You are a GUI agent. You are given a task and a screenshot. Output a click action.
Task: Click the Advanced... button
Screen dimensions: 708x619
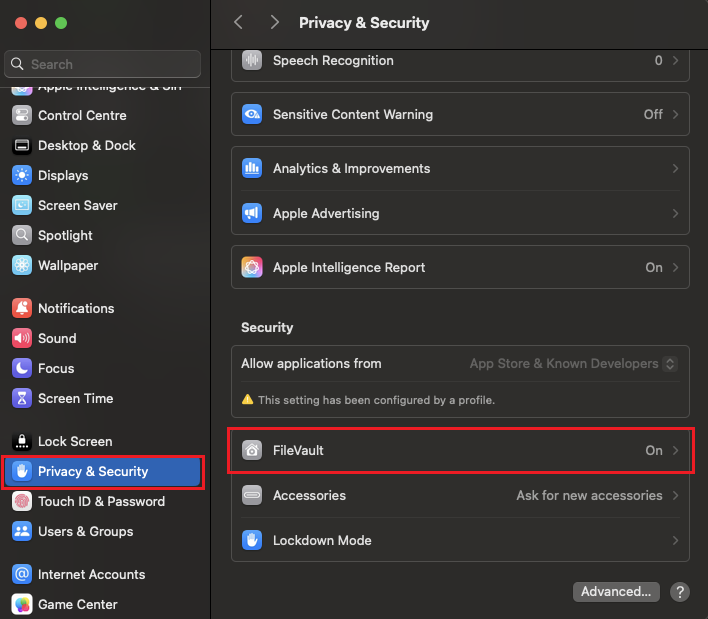coord(617,592)
